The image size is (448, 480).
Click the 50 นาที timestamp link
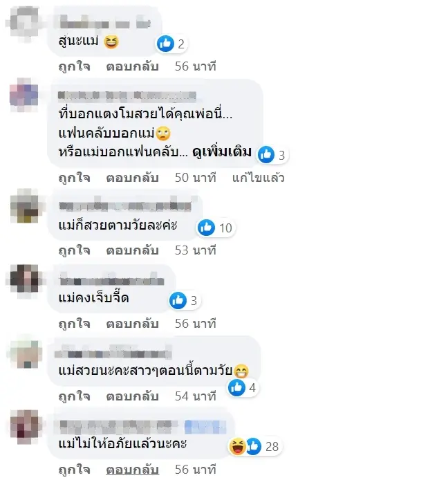coord(196,178)
